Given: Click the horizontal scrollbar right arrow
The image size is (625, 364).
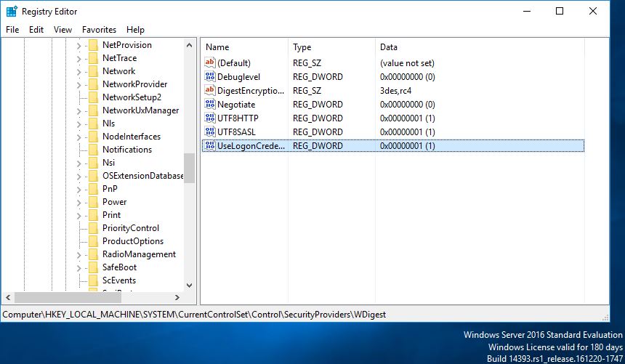Looking at the screenshot, I should point(177,297).
